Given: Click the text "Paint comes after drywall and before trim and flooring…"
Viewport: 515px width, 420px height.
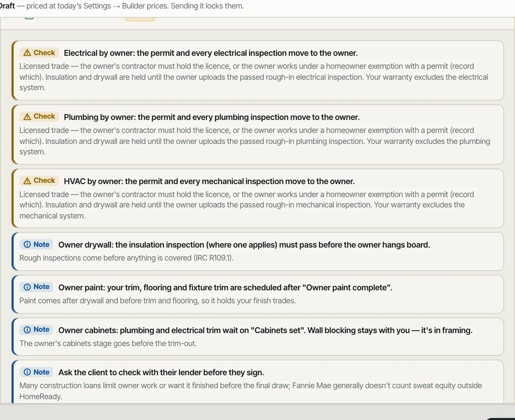Looking at the screenshot, I should pyautogui.click(x=157, y=301).
